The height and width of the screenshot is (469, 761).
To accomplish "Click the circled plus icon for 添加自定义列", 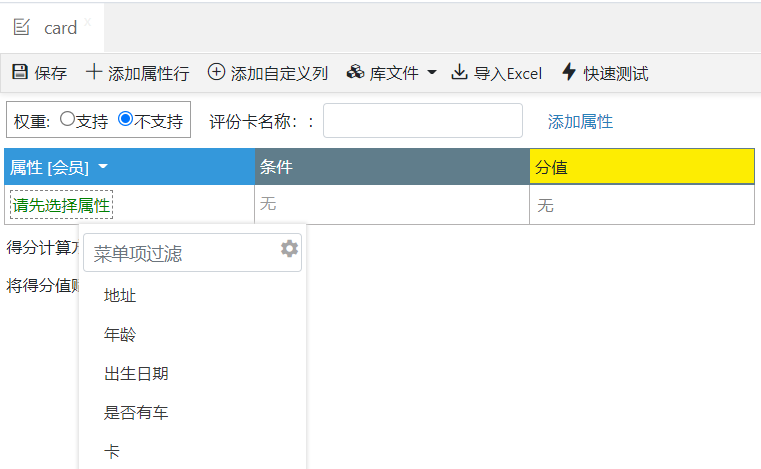I will (x=216, y=72).
